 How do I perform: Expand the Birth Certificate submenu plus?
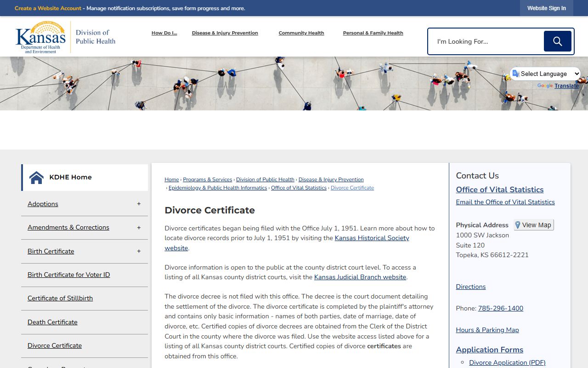tap(139, 251)
